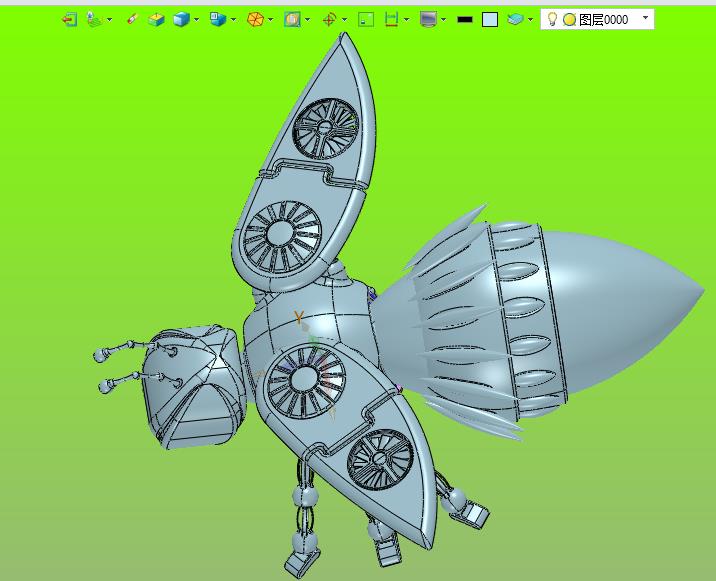Toggle the light bulb layer visibility
Screen dimensions: 716x581
(x=552, y=19)
